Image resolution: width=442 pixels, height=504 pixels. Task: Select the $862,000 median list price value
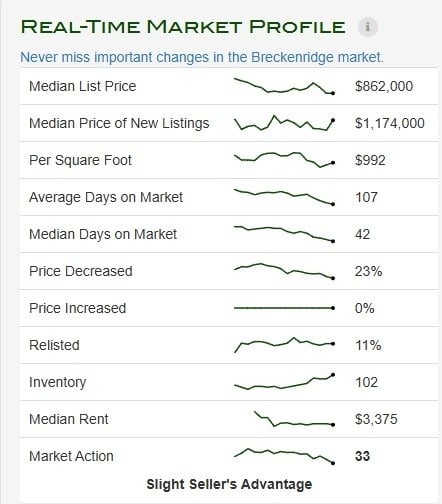pyautogui.click(x=384, y=87)
